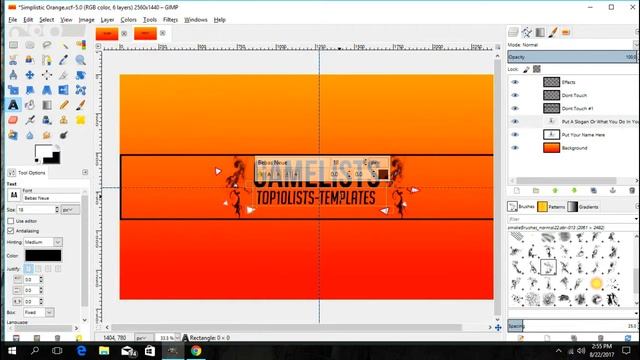Select the Zoom magnifier tool

(x=80, y=60)
